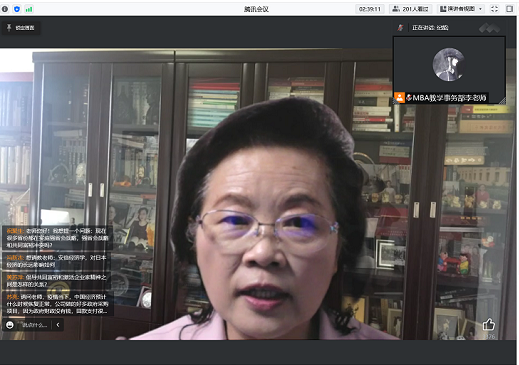Click the meeting timer 02:39:11
Image resolution: width=519 pixels, height=365 pixels.
tap(370, 9)
